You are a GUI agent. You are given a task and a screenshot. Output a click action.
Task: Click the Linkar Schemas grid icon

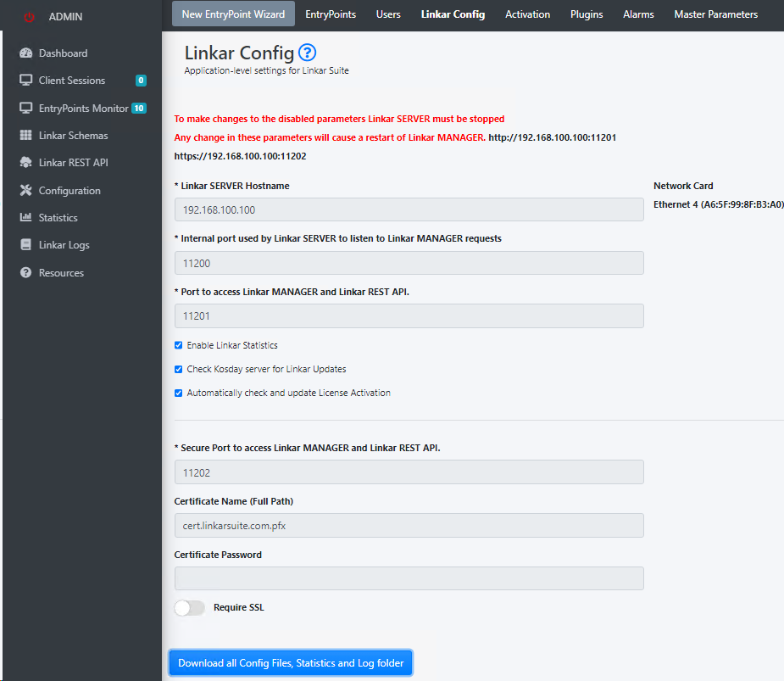click(26, 135)
